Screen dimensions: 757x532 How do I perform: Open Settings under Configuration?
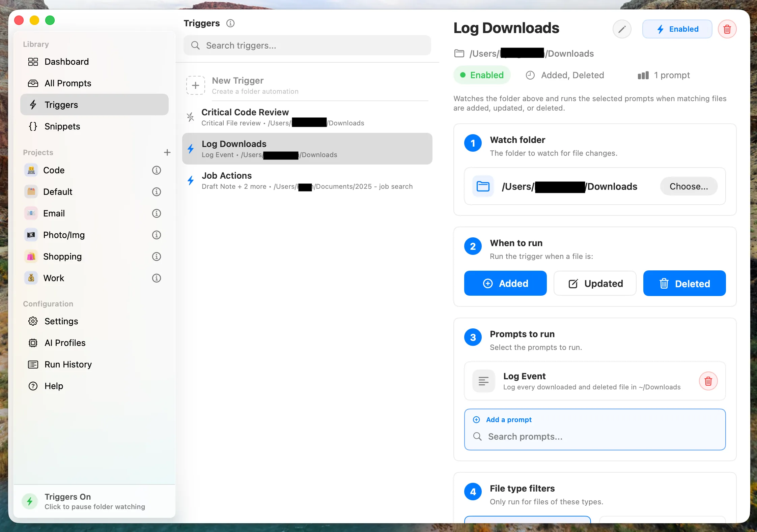94,321
